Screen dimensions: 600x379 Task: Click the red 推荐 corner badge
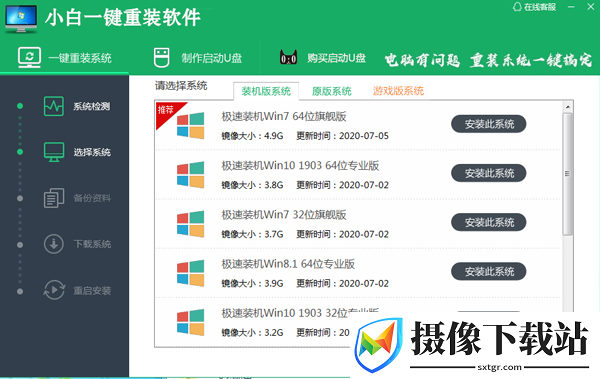(x=166, y=112)
